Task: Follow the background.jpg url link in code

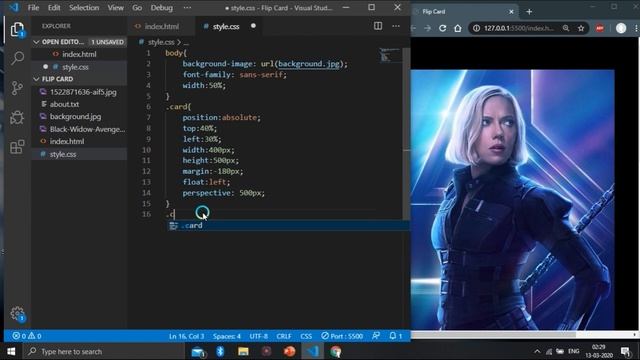Action: coord(309,64)
